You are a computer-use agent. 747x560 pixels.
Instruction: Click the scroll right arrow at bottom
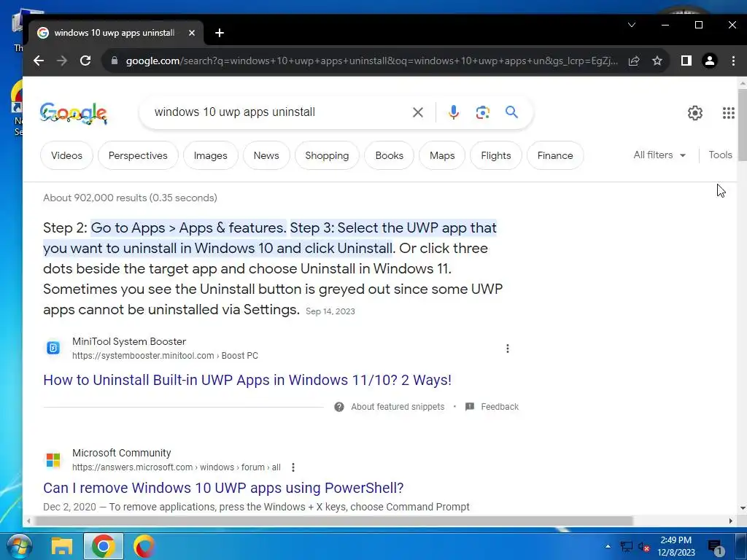[x=731, y=521]
